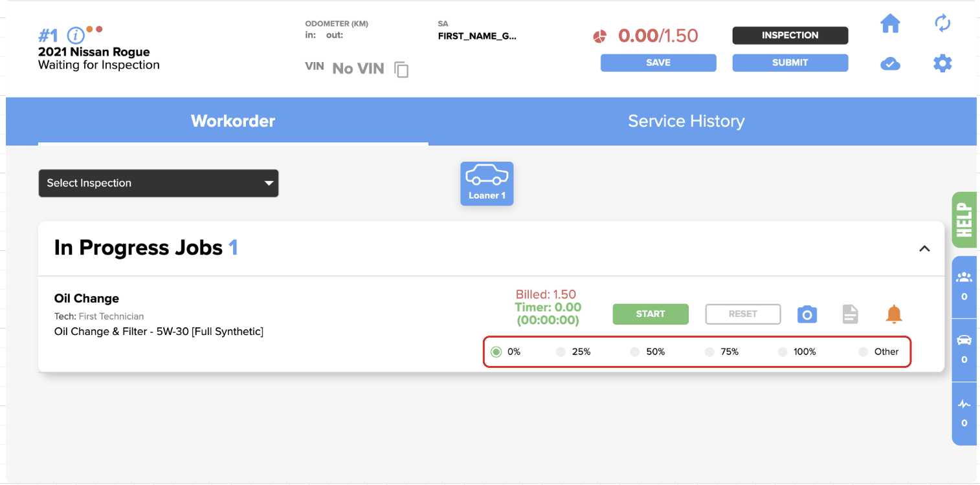The width and height of the screenshot is (980, 485).
Task: Select the 25% progress radio button
Action: pyautogui.click(x=561, y=352)
